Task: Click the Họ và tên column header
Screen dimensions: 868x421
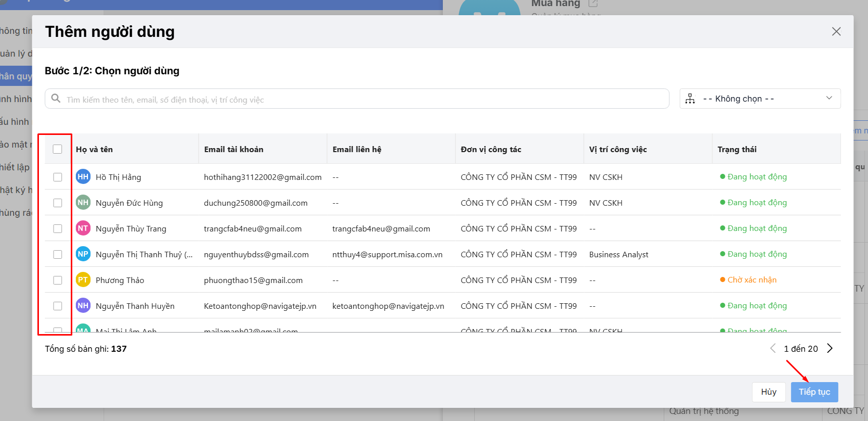Action: 95,149
